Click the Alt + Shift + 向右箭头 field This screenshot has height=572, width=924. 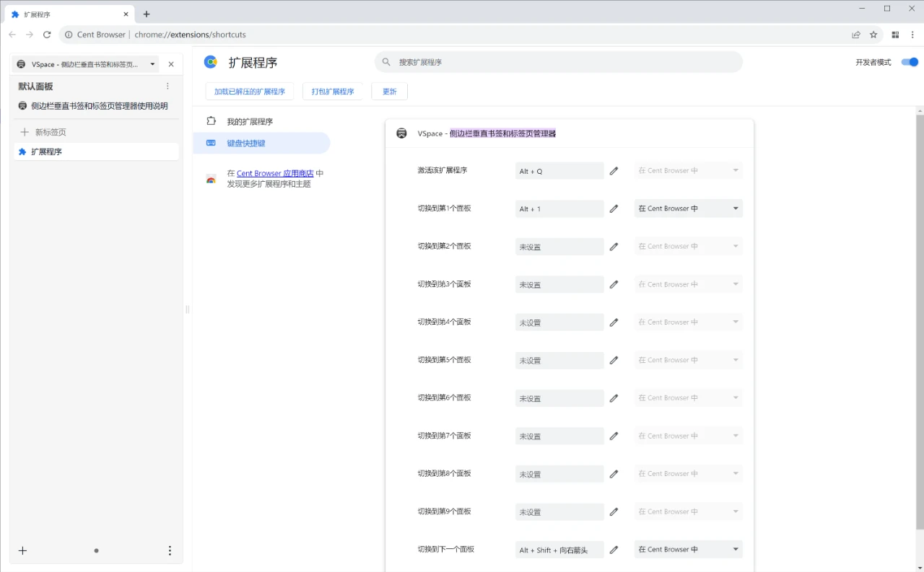559,550
